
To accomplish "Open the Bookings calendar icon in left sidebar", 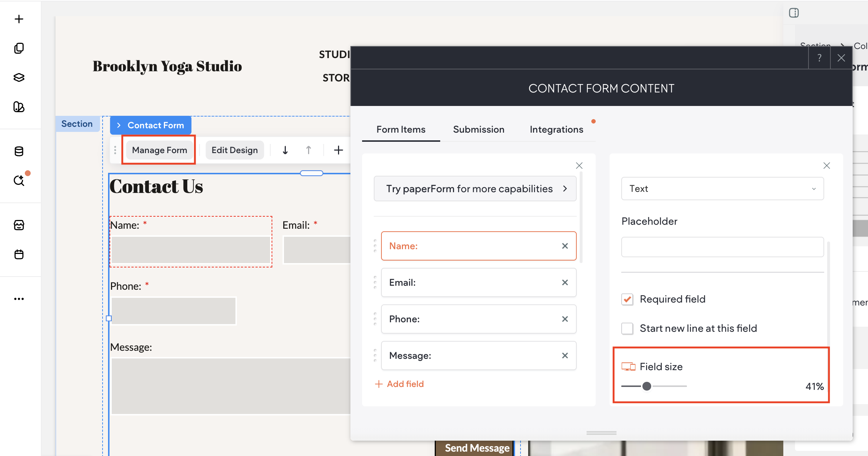I will coord(19,254).
